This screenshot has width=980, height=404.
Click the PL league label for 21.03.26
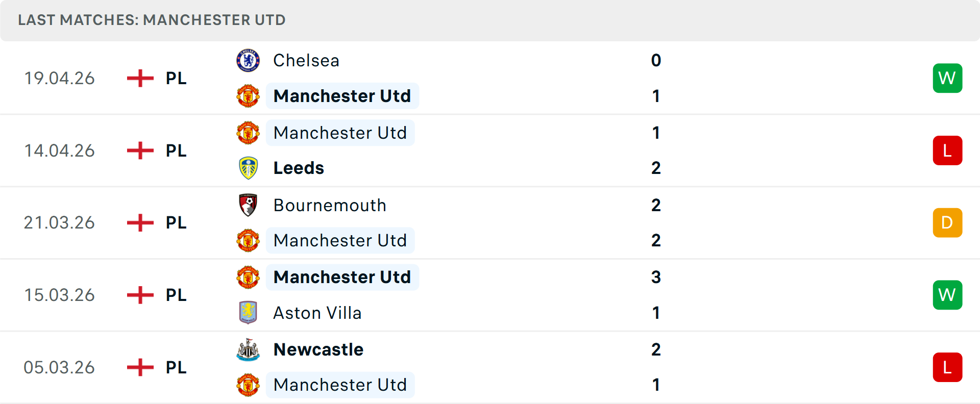176,223
